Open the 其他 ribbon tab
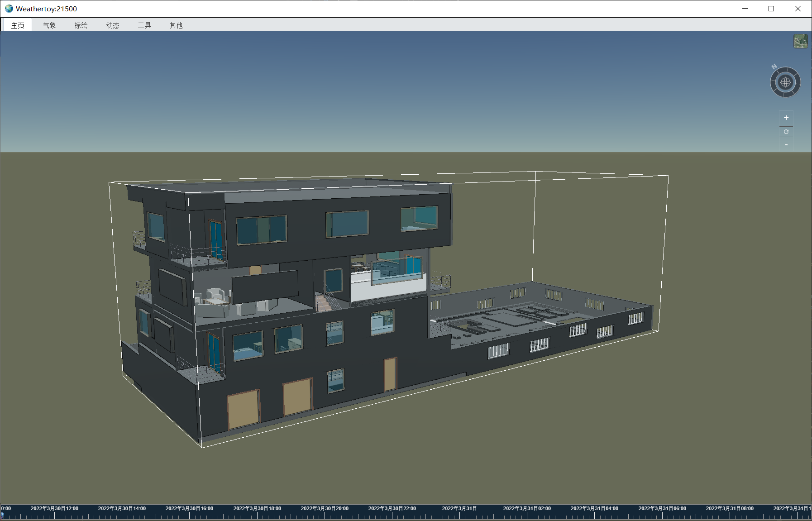 tap(176, 25)
